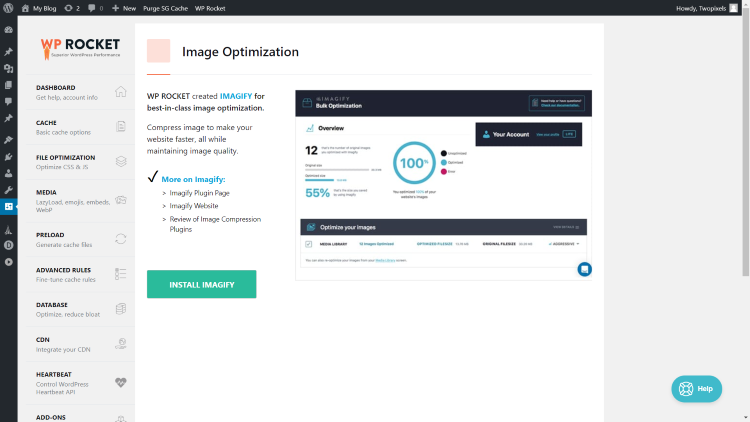The width and height of the screenshot is (750, 422).
Task: Open the Cache tab
Action: pos(80,127)
